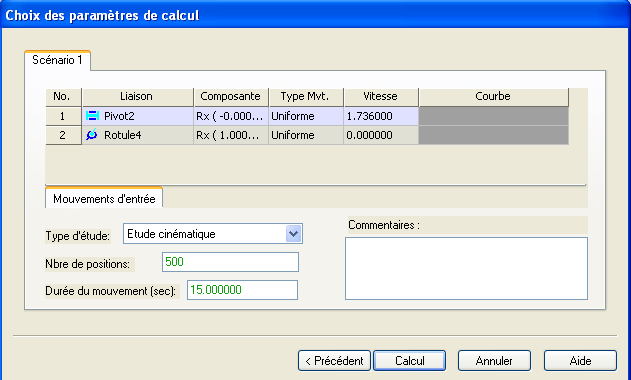Select row number 1 header cell
This screenshot has height=380, width=631.
pos(63,116)
